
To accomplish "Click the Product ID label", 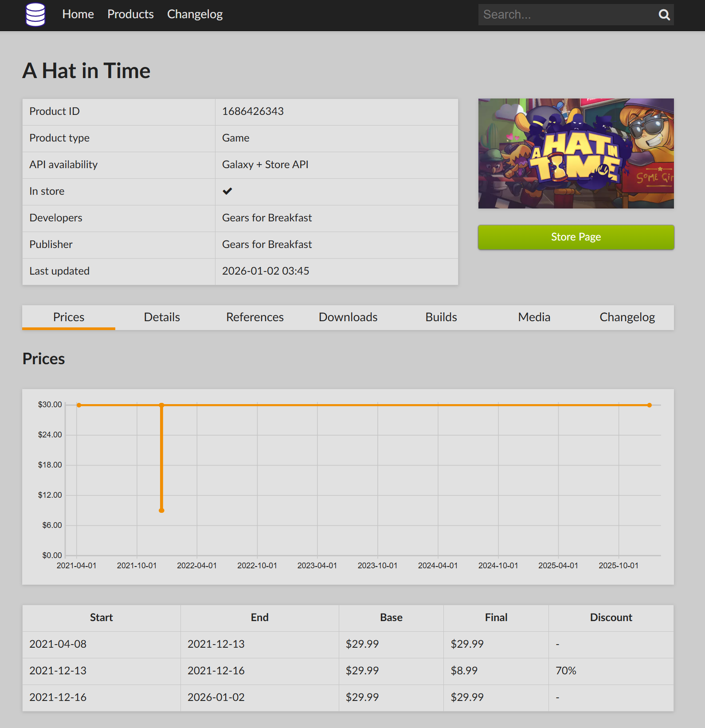I will coord(55,111).
